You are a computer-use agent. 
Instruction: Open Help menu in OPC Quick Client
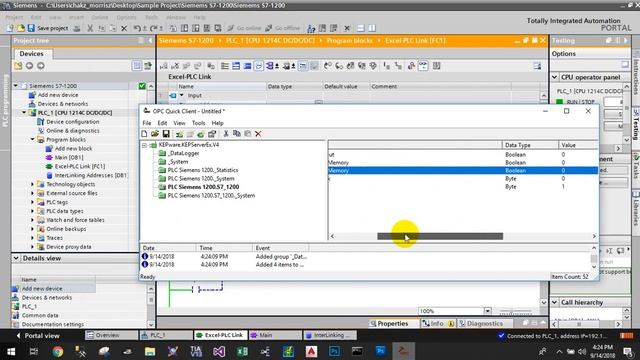218,123
